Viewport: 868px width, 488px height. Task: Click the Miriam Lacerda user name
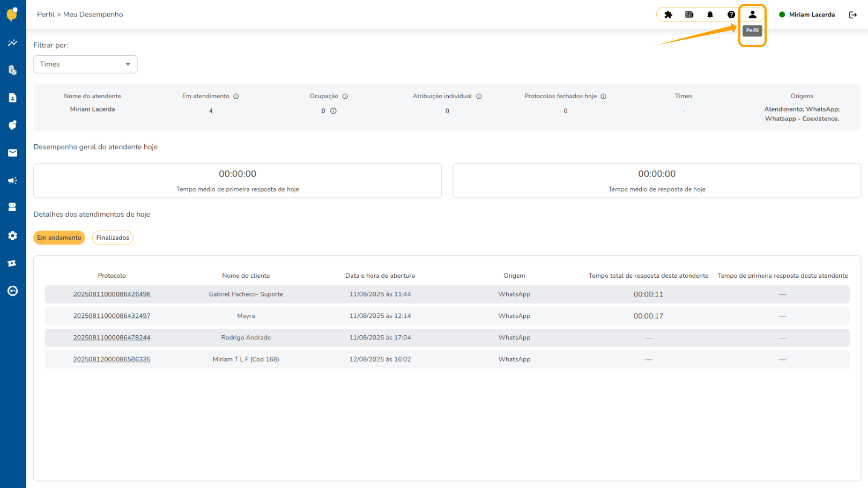[812, 14]
